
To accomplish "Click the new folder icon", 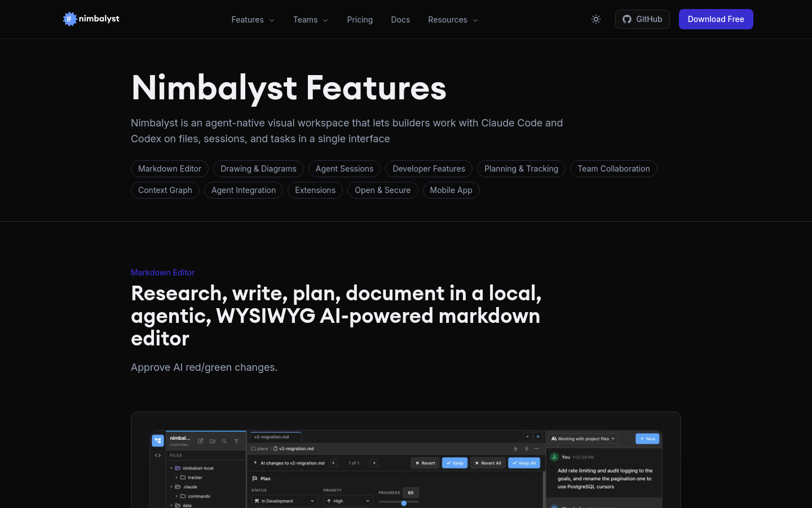I will tap(213, 441).
